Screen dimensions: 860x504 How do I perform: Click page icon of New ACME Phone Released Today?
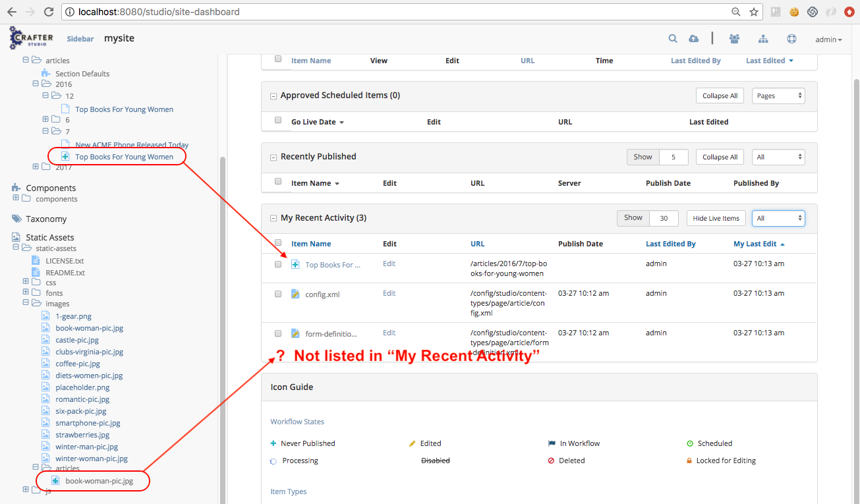[65, 144]
